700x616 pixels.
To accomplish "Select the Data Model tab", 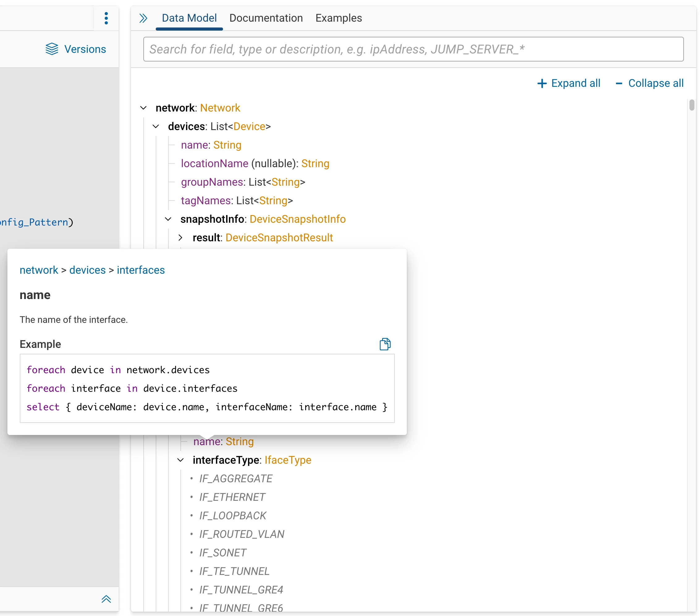I will coord(189,18).
